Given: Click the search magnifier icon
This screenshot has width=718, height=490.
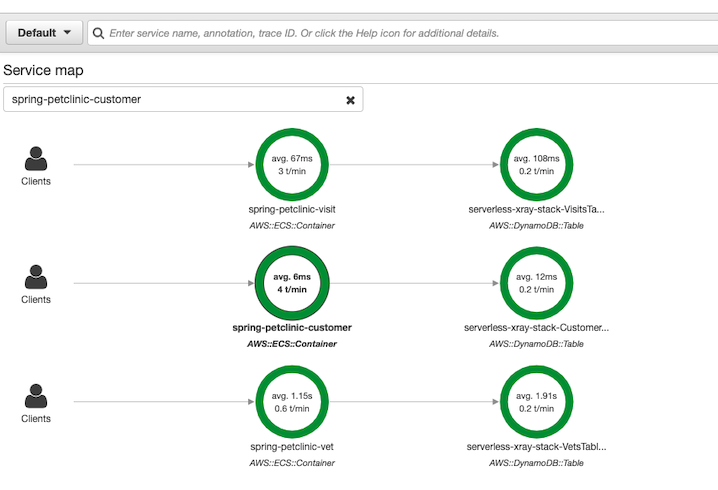Looking at the screenshot, I should [x=98, y=33].
